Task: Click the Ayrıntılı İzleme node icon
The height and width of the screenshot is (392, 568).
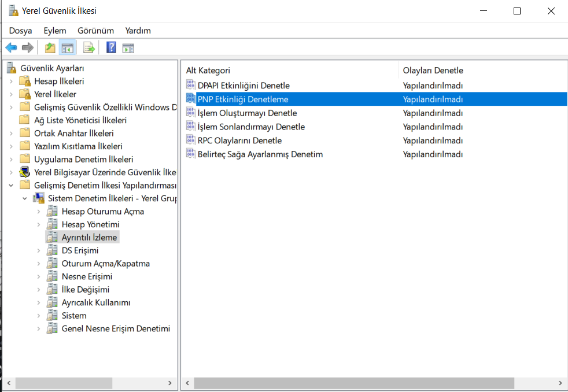Action: coord(52,237)
